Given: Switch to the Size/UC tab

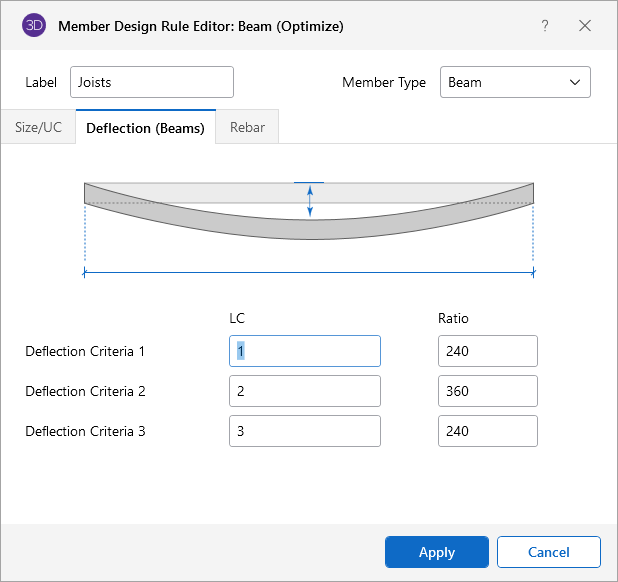Looking at the screenshot, I should [38, 127].
